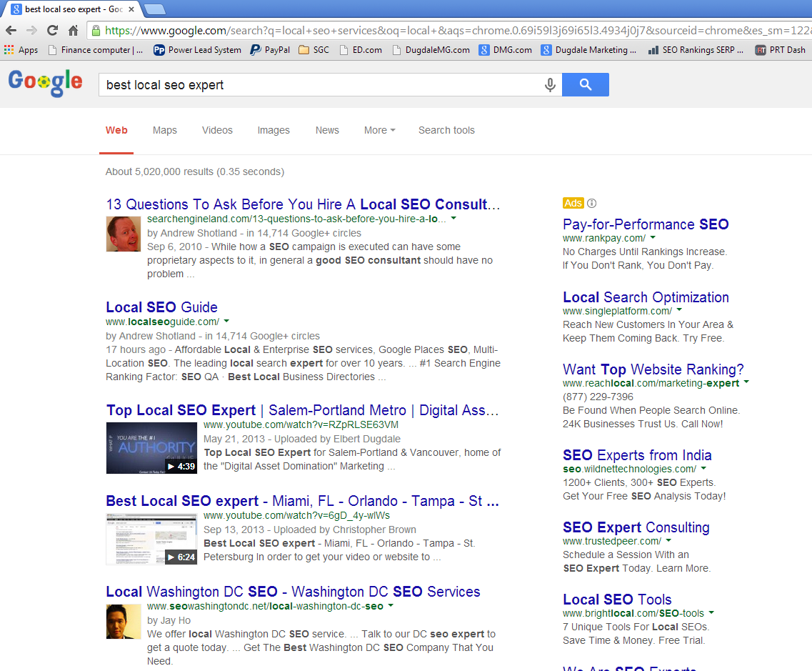
Task: Switch to the Images tab
Action: click(274, 130)
